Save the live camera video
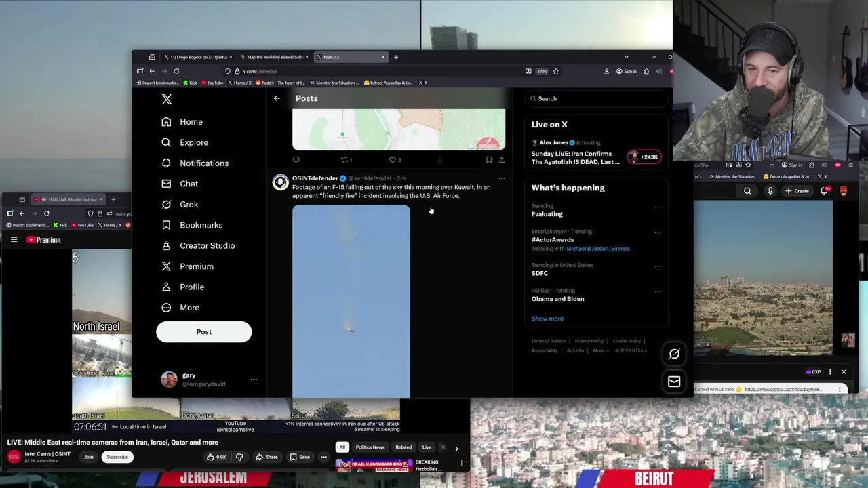 click(x=300, y=457)
